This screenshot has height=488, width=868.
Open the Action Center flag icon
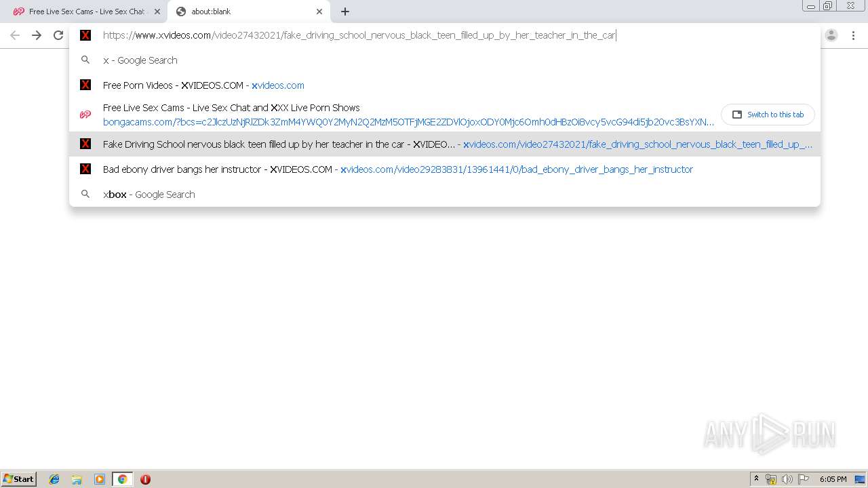click(x=804, y=479)
